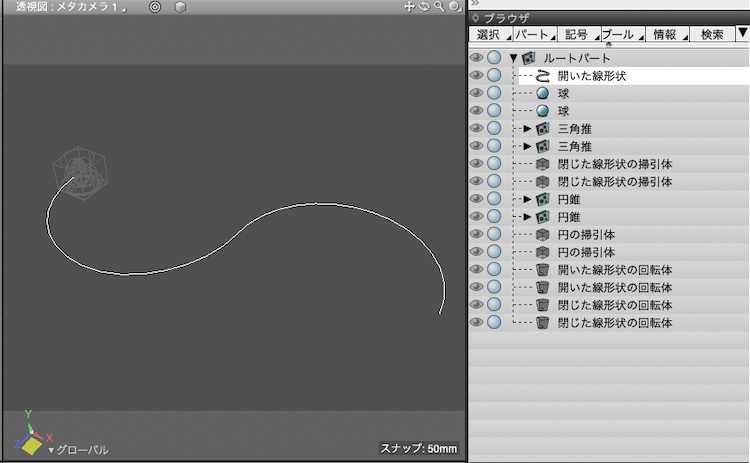Viewport: 750px width, 463px height.
Task: Toggle render sphere for ルートパート
Action: point(494,58)
